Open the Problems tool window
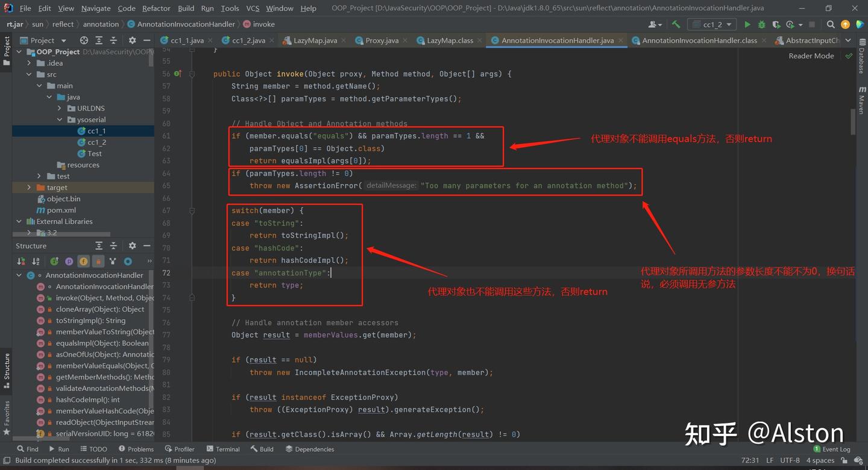 click(x=136, y=449)
